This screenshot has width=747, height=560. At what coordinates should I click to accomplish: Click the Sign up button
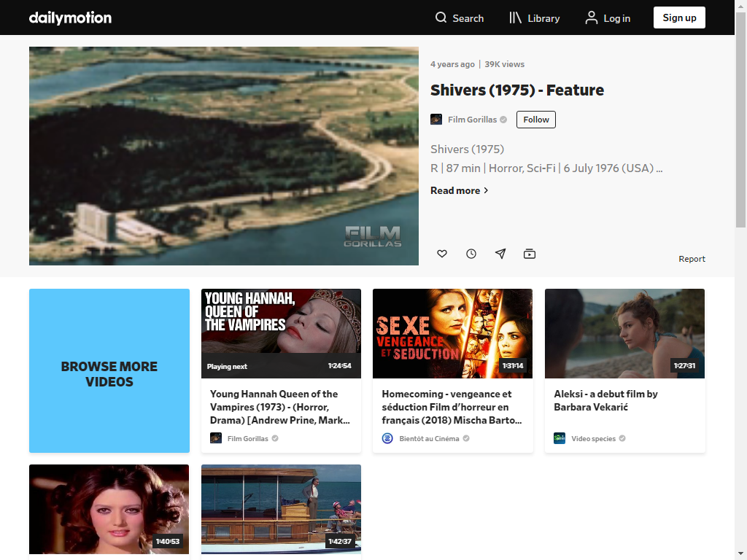[x=679, y=17]
